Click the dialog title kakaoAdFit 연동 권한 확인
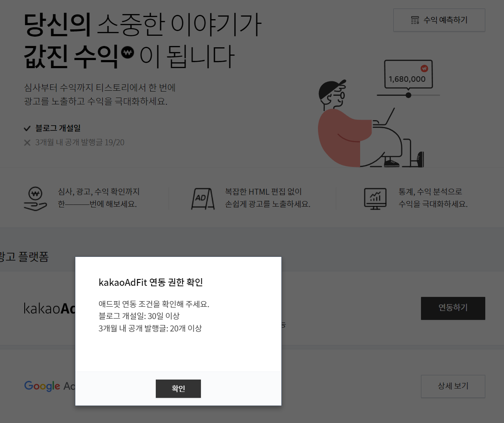Image resolution: width=504 pixels, height=423 pixels. coord(150,282)
